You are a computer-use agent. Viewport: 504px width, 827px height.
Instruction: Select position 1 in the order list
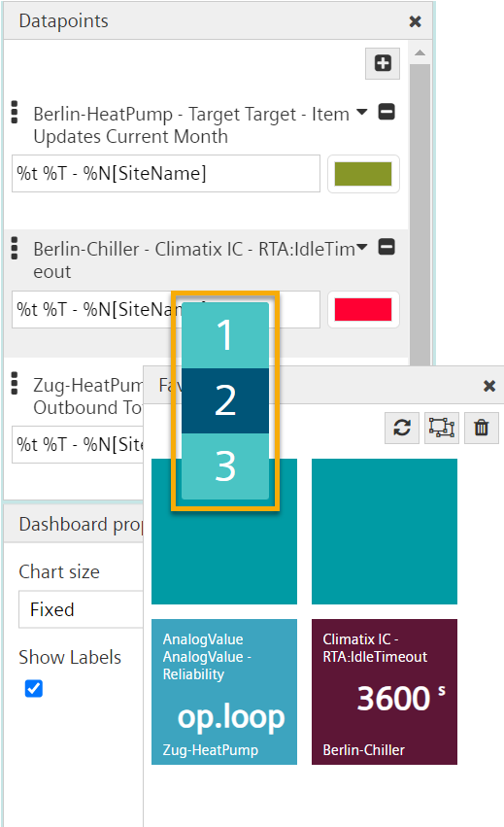pyautogui.click(x=225, y=335)
